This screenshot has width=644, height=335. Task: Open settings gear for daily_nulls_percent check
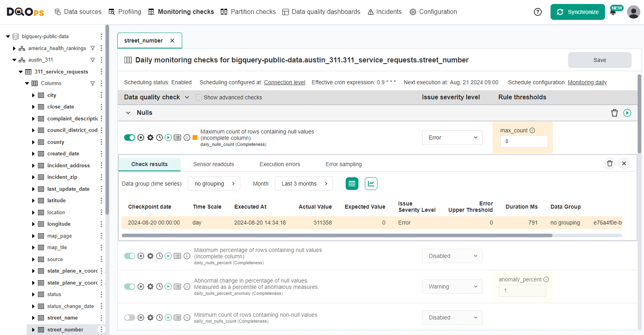tap(150, 256)
